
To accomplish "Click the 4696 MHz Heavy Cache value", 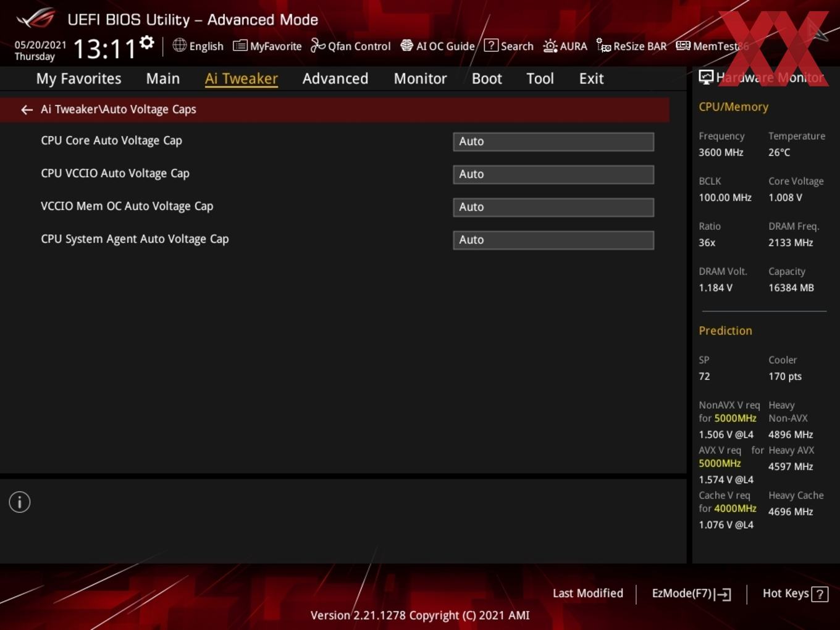I will click(791, 512).
